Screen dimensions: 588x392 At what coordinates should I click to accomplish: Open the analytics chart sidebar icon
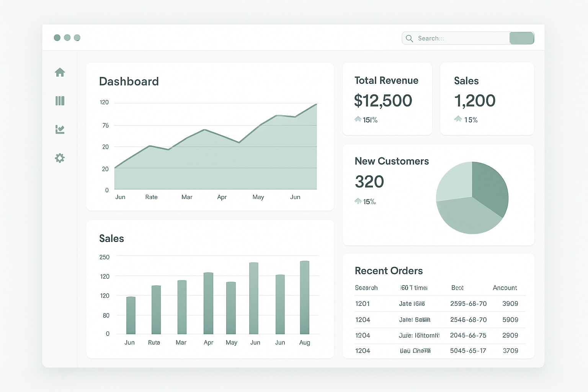pos(60,129)
